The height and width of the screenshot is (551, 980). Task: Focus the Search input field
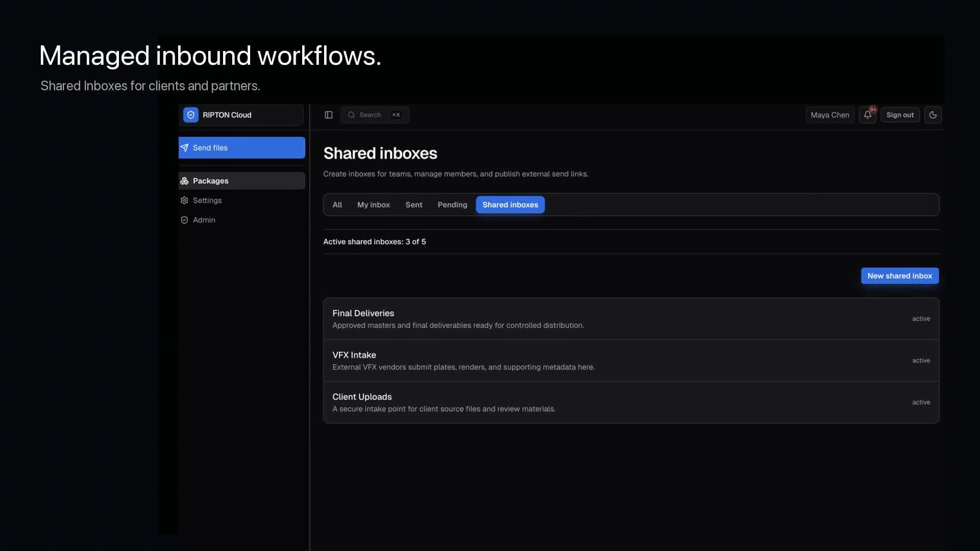click(375, 115)
